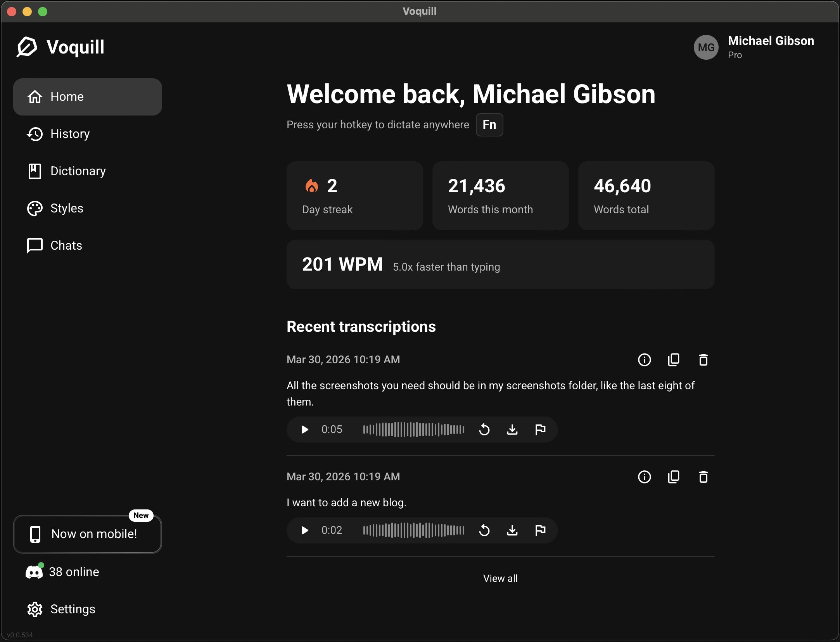Viewport: 840px width, 642px height.
Task: Open the Voquill home logo
Action: (x=60, y=47)
